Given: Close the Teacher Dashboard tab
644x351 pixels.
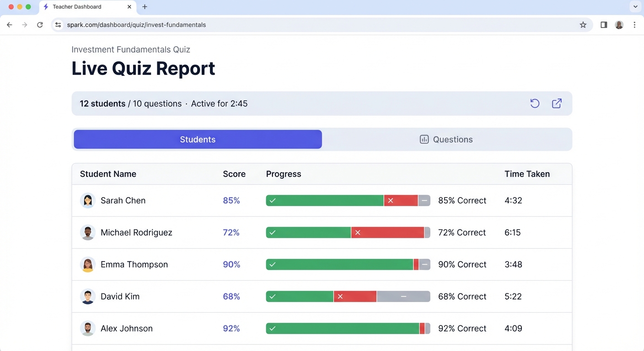Looking at the screenshot, I should 129,7.
